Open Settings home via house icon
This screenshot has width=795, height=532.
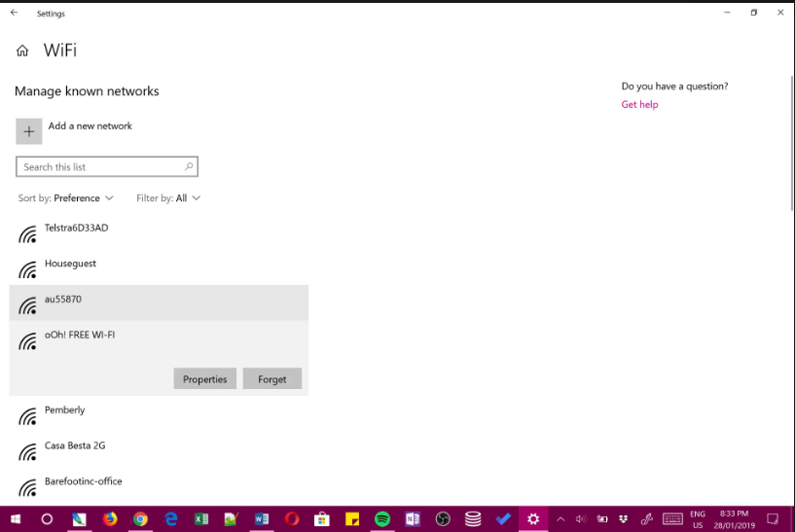(x=22, y=51)
